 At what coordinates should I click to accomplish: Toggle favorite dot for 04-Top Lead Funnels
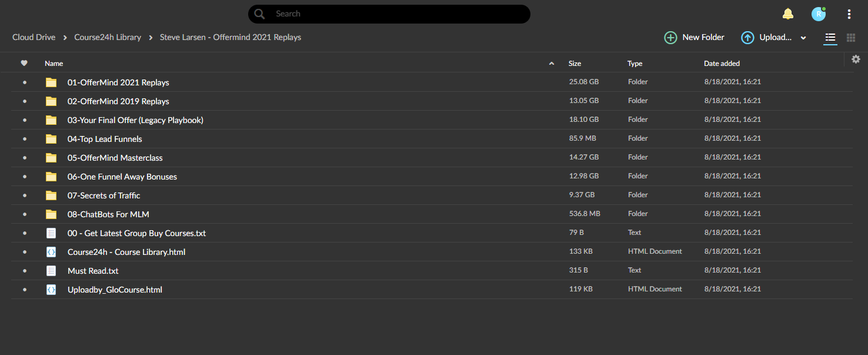24,139
